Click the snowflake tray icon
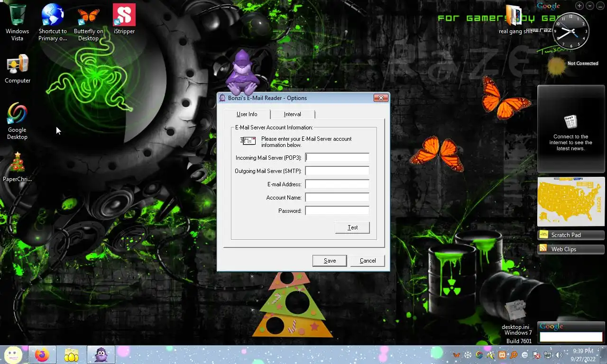This screenshot has width=607, height=364. click(x=468, y=355)
